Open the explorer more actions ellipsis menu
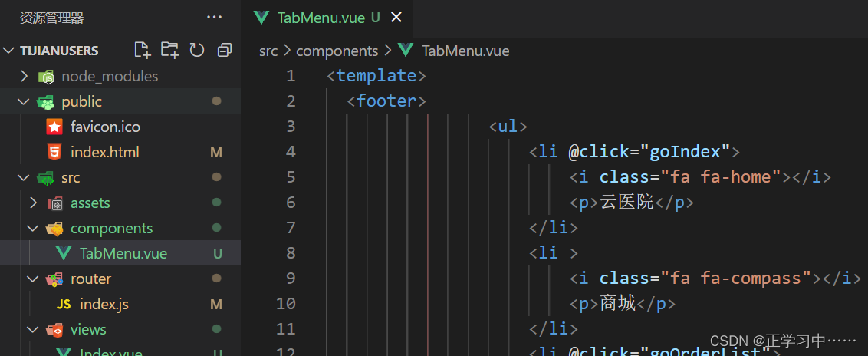Image resolution: width=868 pixels, height=356 pixels. [x=214, y=18]
